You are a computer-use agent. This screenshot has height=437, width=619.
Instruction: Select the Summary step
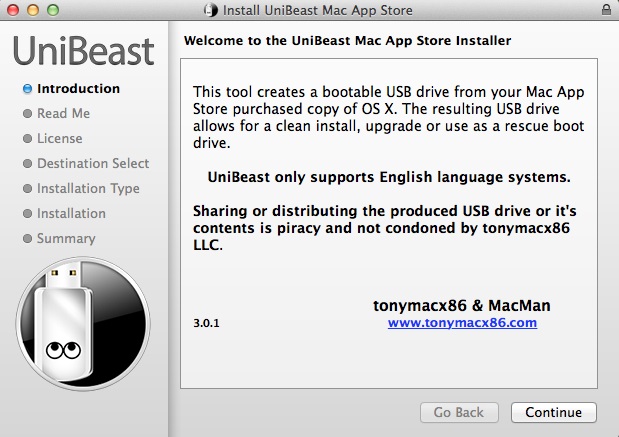click(66, 238)
